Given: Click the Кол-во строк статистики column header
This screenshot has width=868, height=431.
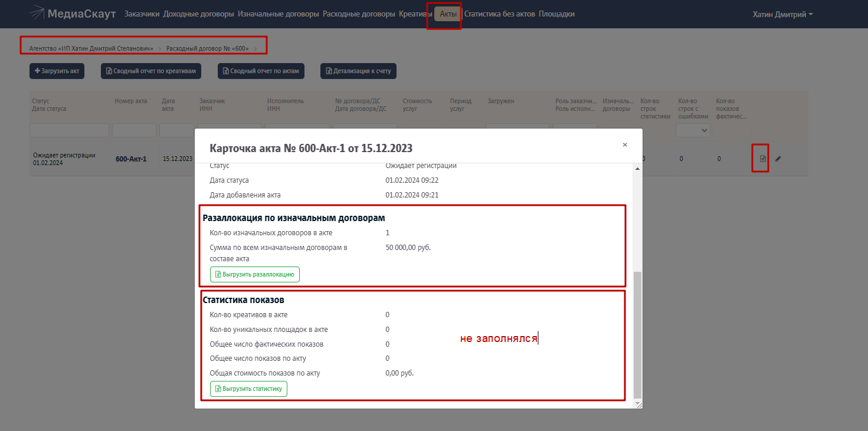Looking at the screenshot, I should tap(656, 108).
